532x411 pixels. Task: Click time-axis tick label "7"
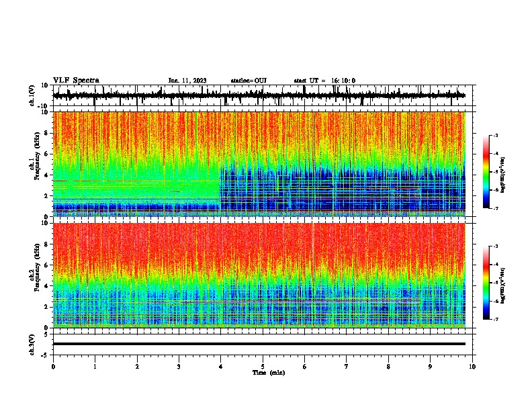tap(347, 367)
